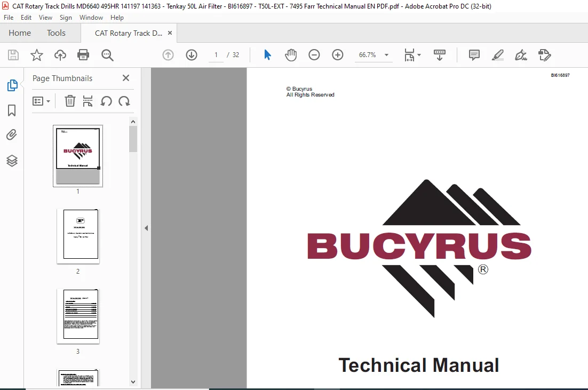Zoom in with the plus icon
The width and height of the screenshot is (588, 390).
pos(338,55)
